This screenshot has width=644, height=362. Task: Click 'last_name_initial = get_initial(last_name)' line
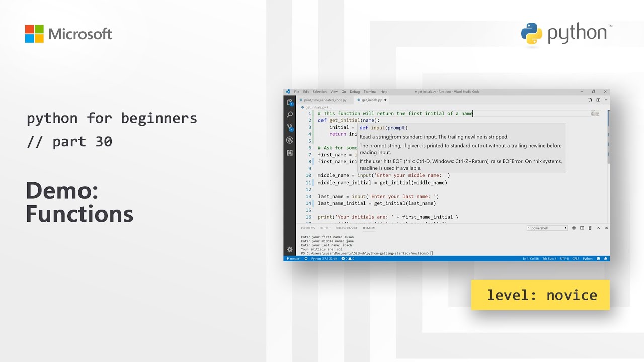[377, 203]
